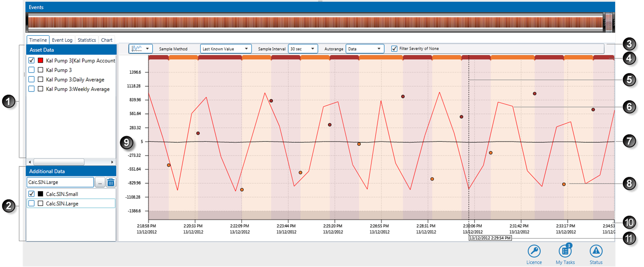Screen dimensions: 644x267
Task: Click the Status warning icon
Action: (596, 251)
